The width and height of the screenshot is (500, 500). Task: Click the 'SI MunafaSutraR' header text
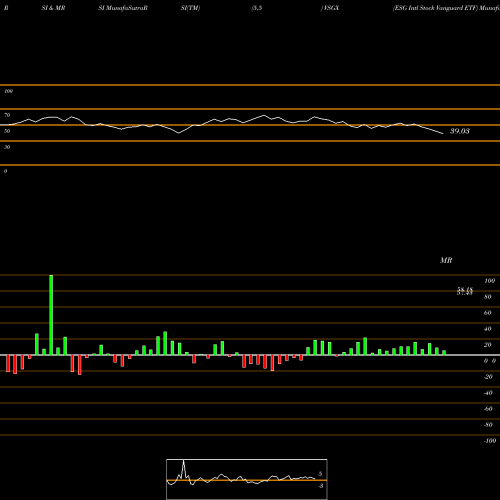coord(123,8)
